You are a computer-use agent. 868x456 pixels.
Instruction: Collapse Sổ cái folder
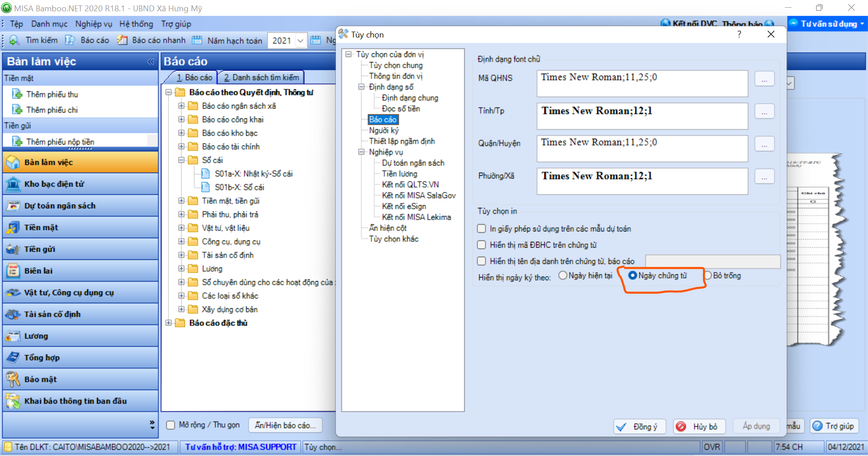point(181,160)
